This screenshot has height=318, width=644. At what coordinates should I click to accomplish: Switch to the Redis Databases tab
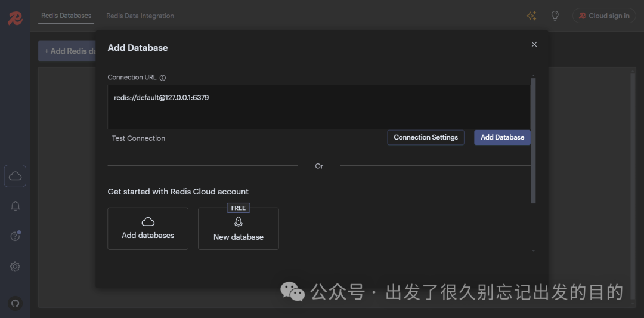pos(66,16)
